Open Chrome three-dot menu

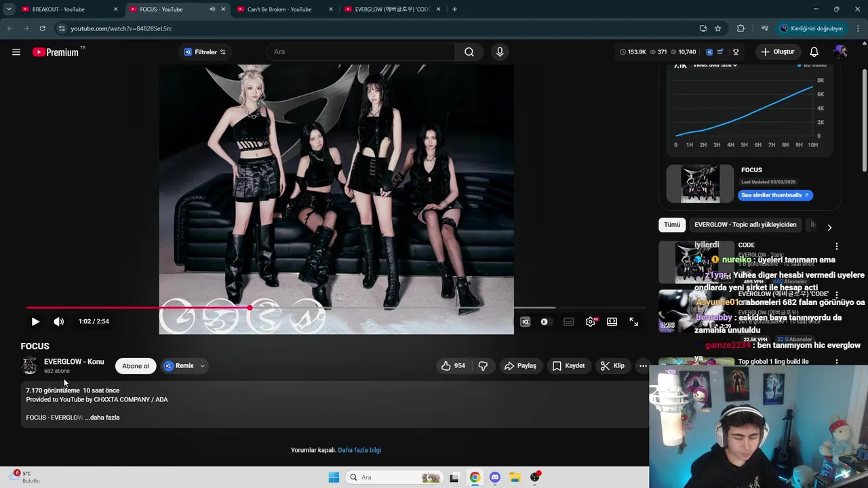pyautogui.click(x=858, y=28)
